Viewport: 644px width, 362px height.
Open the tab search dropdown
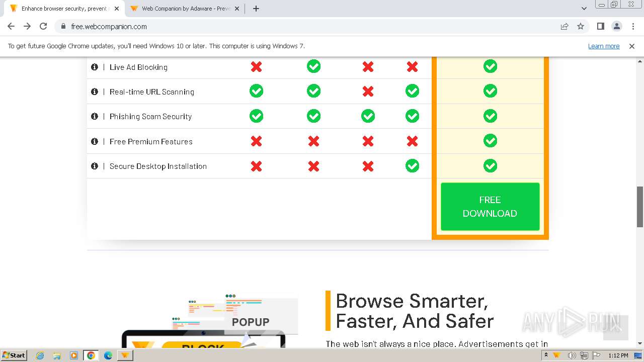584,9
